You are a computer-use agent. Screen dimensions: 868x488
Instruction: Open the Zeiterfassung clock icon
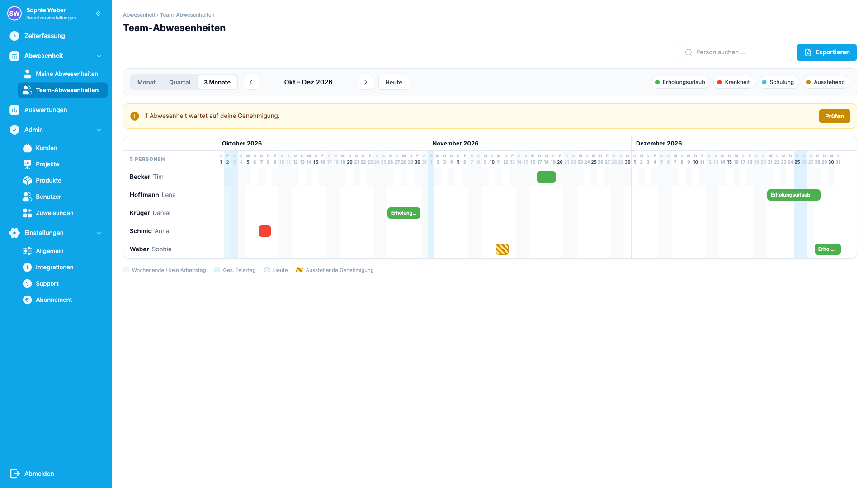coord(14,36)
